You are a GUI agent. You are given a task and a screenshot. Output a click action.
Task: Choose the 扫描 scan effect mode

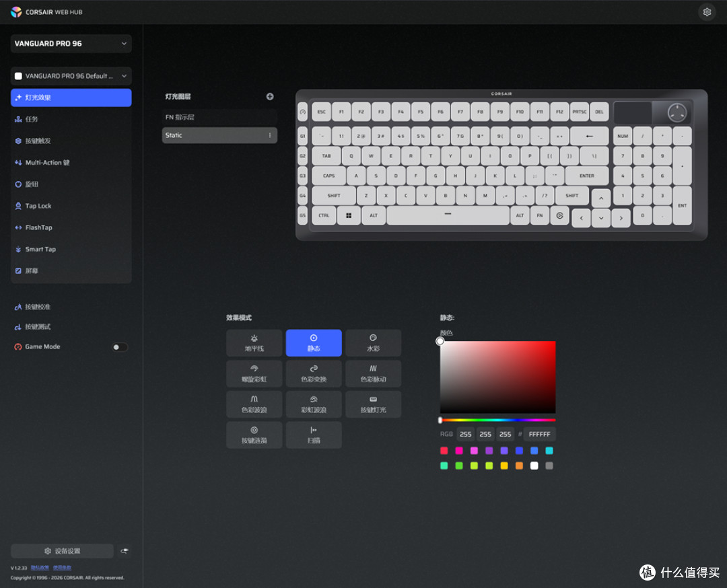click(314, 435)
